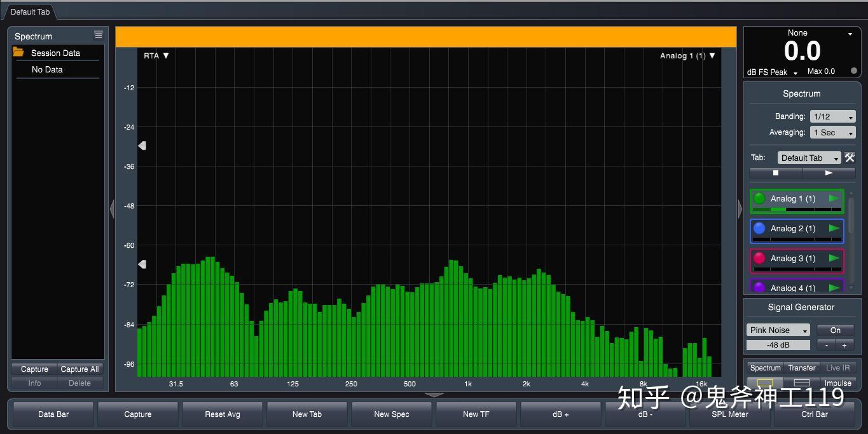Open the Analog 1 (1) trace selector dropdown
The width and height of the screenshot is (868, 434).
[x=687, y=55]
